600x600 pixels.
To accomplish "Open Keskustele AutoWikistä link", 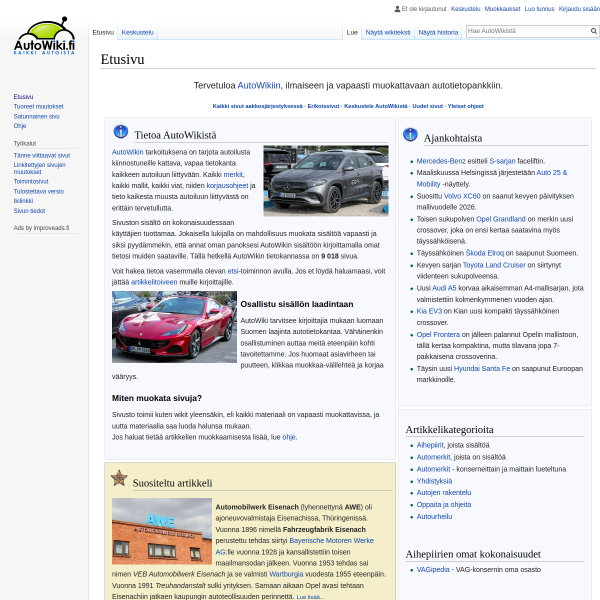I will pyautogui.click(x=376, y=106).
